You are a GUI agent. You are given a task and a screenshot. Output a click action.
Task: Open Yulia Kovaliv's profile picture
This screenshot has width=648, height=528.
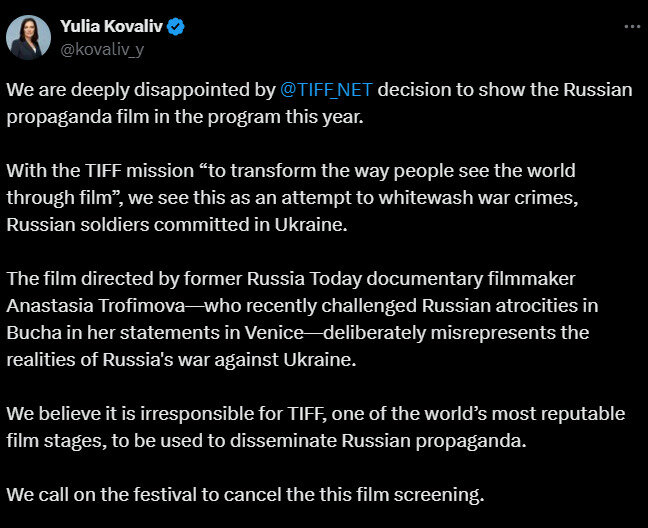pyautogui.click(x=29, y=38)
